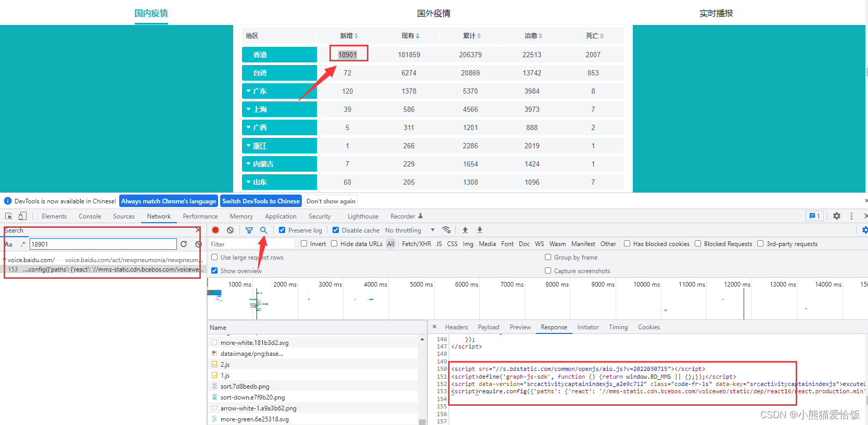Image resolution: width=868 pixels, height=425 pixels.
Task: Toggle Show overview checkbox
Action: [x=214, y=271]
